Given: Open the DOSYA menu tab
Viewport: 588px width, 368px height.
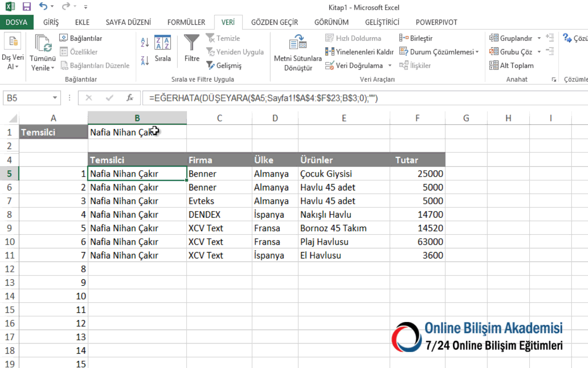Looking at the screenshot, I should pos(17,22).
